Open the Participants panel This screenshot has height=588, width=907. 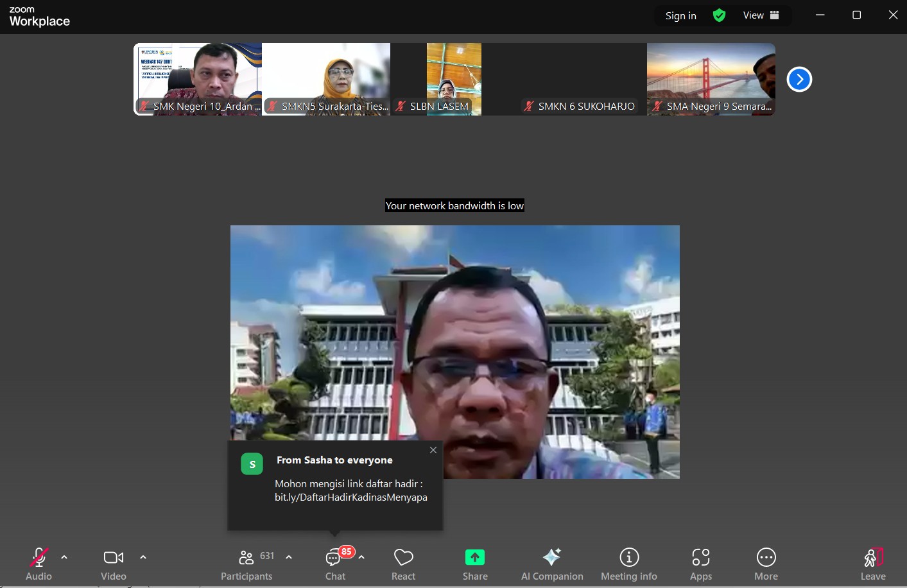point(246,557)
